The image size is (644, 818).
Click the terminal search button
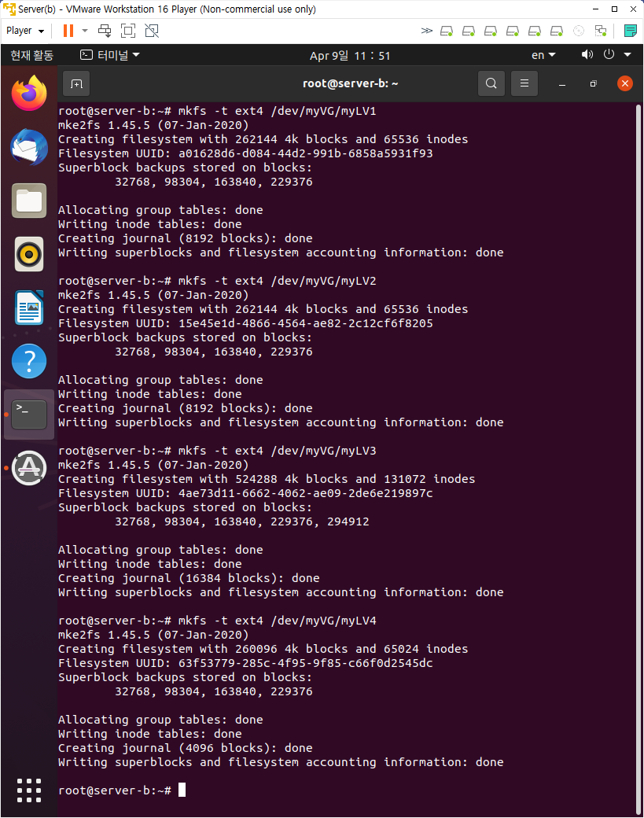click(x=491, y=83)
